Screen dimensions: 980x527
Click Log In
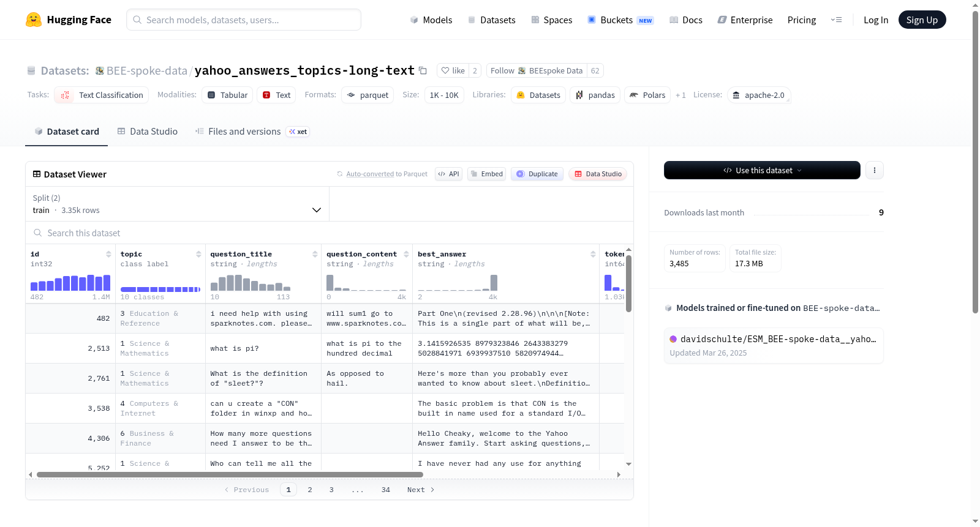click(x=876, y=20)
